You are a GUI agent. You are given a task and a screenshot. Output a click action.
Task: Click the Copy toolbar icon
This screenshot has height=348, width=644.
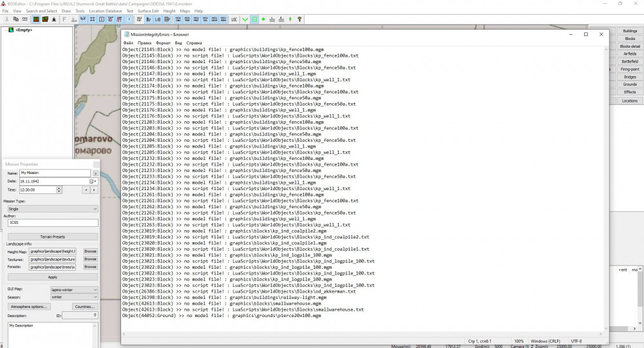click(15, 19)
